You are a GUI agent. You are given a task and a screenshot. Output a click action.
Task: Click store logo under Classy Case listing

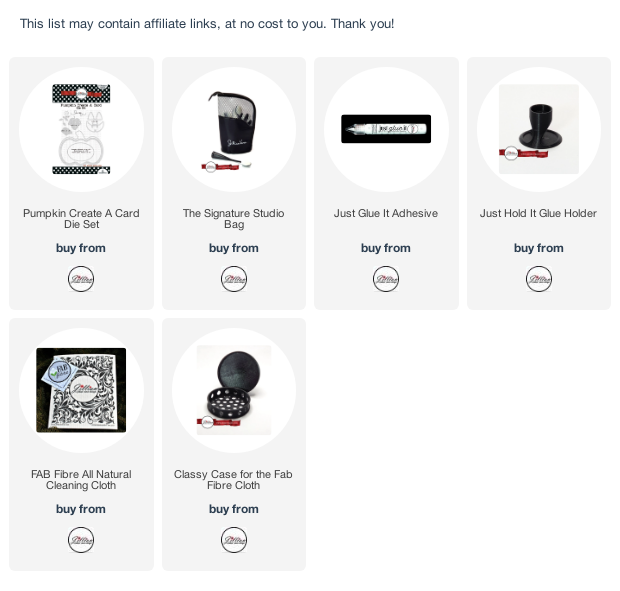[x=234, y=540]
